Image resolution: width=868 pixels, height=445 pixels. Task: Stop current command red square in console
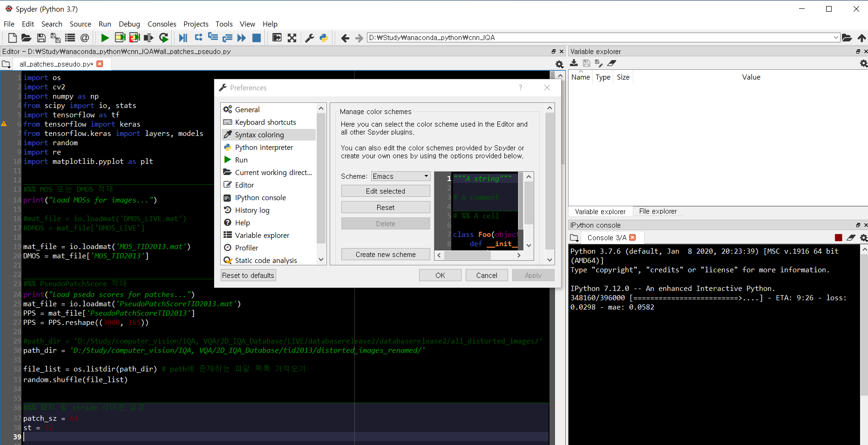click(x=839, y=238)
